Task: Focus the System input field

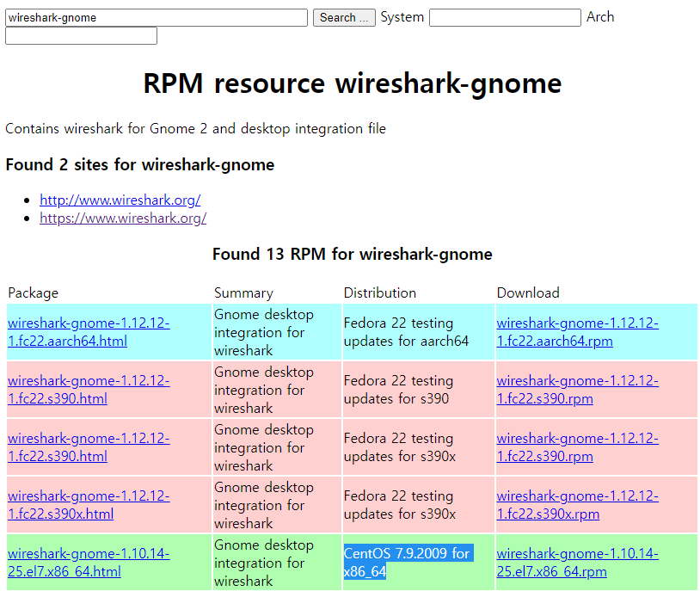Action: pos(505,18)
